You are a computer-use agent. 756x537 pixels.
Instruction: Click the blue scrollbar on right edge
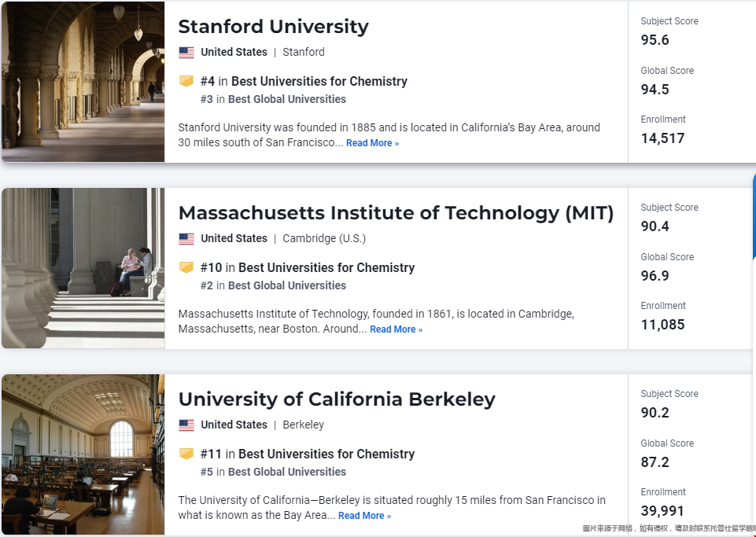point(754,217)
